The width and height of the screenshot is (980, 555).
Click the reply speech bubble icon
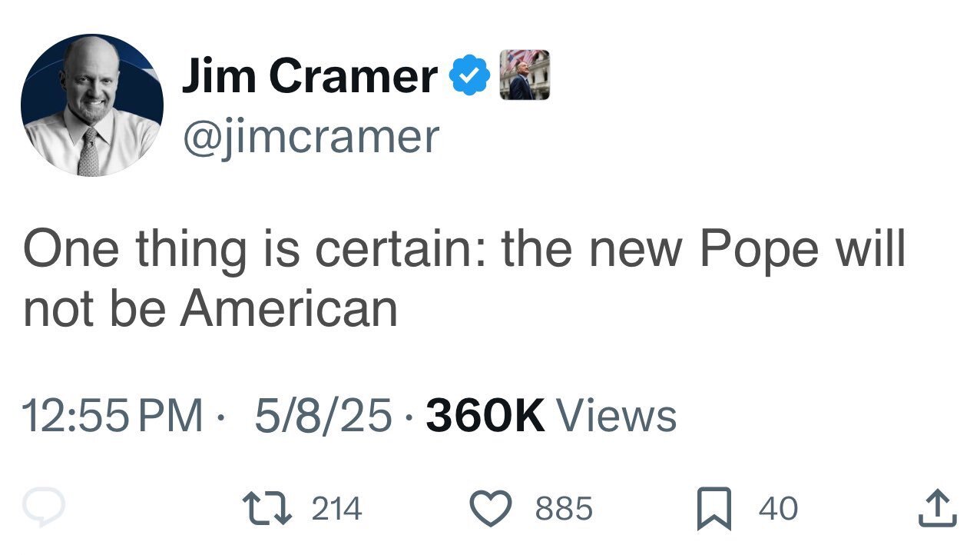tap(44, 508)
